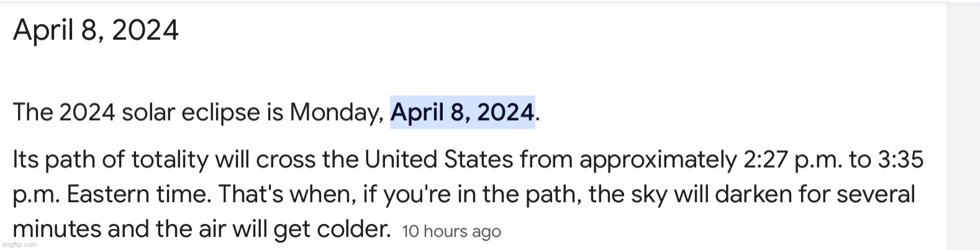Image resolution: width=980 pixels, height=250 pixels.
Task: Click the '3:35' time text
Action: [901, 160]
